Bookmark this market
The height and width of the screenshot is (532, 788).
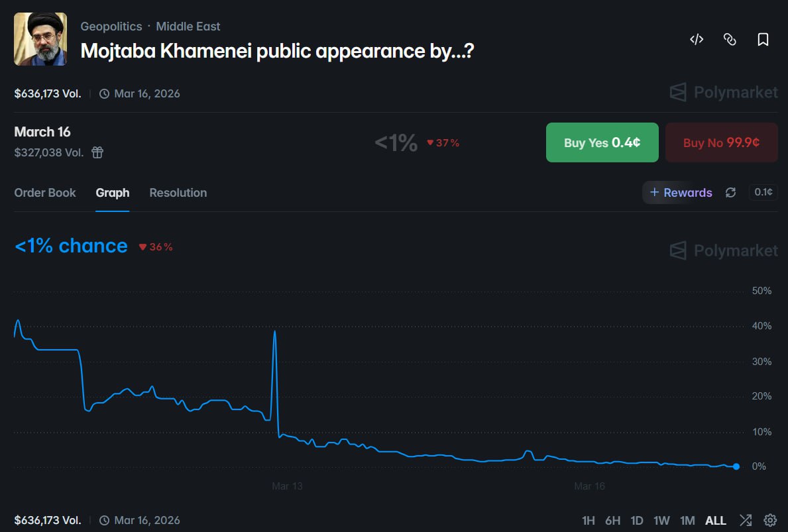point(763,40)
